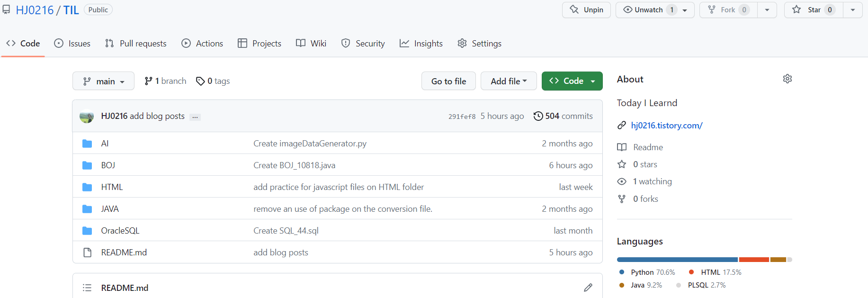Image resolution: width=868 pixels, height=298 pixels.
Task: Open the hj0216.tistory.com link
Action: click(667, 126)
